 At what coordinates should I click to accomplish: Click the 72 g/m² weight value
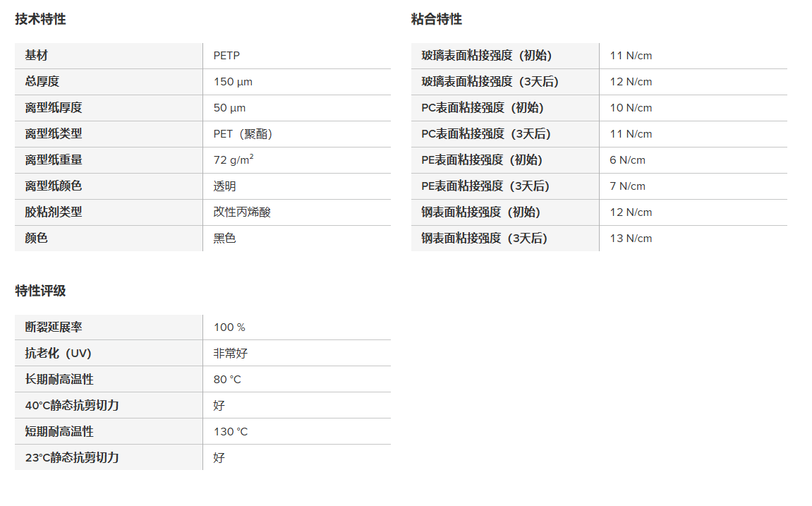coord(234,160)
